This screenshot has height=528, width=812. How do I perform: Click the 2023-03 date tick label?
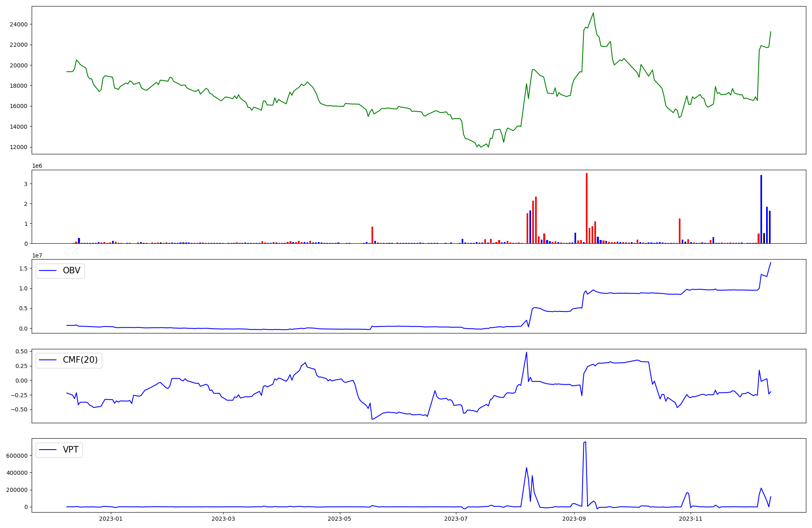pos(223,519)
